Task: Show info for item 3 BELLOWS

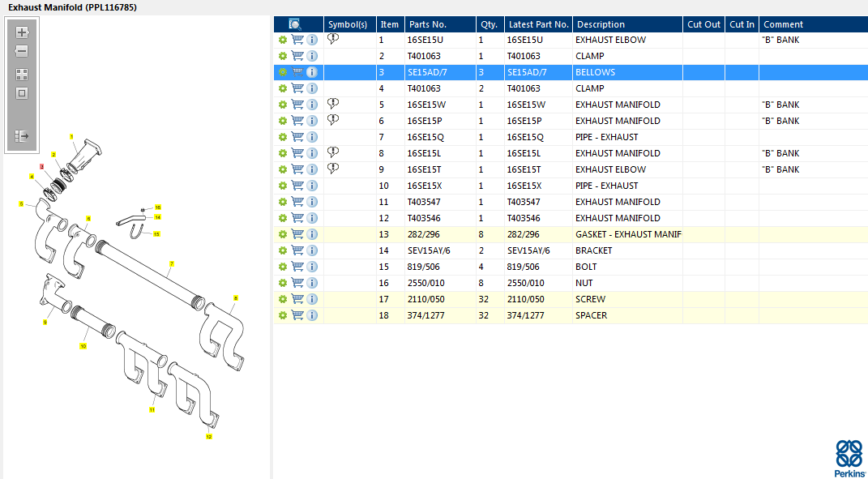Action: coord(312,72)
